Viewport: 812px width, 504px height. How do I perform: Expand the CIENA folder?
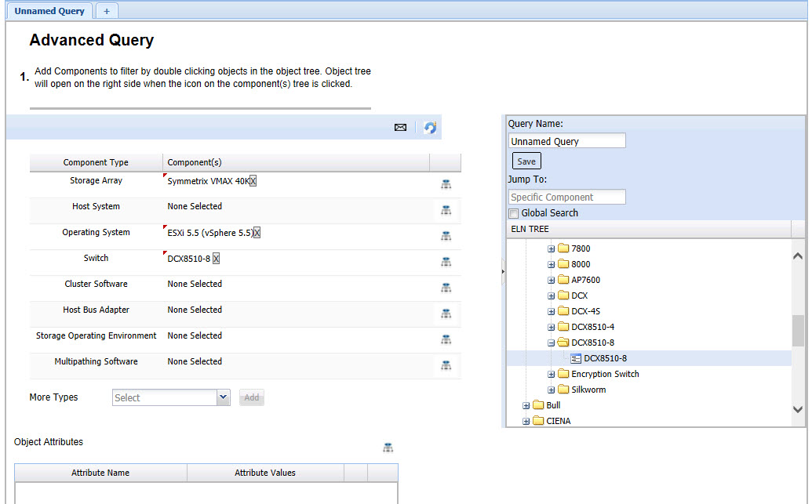click(x=526, y=421)
